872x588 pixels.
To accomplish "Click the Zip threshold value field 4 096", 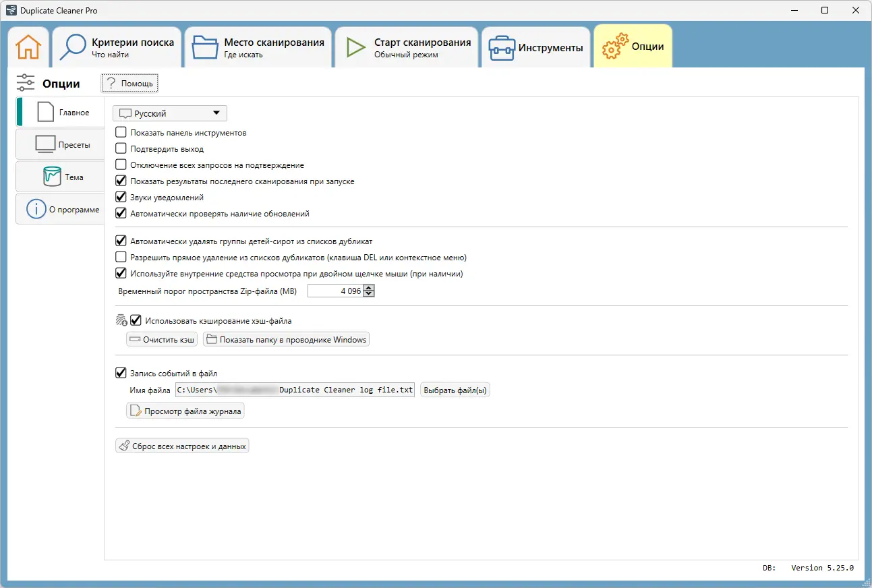I will 336,291.
